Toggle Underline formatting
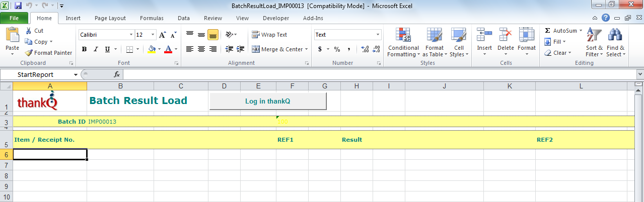Image resolution: width=644 pixels, height=202 pixels. 107,49
